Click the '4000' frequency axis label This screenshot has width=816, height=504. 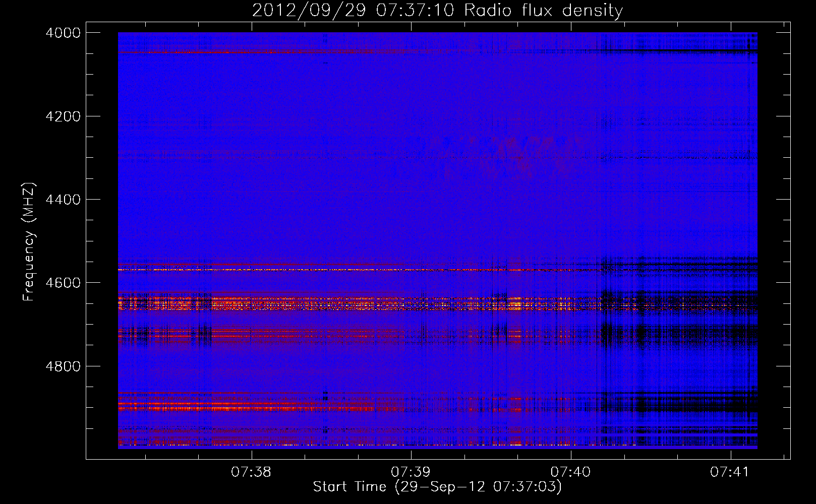(63, 33)
